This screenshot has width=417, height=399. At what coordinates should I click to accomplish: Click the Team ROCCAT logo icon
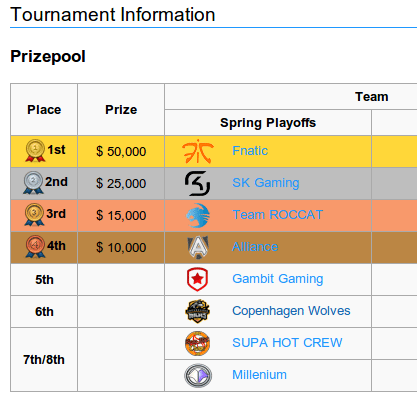198,215
